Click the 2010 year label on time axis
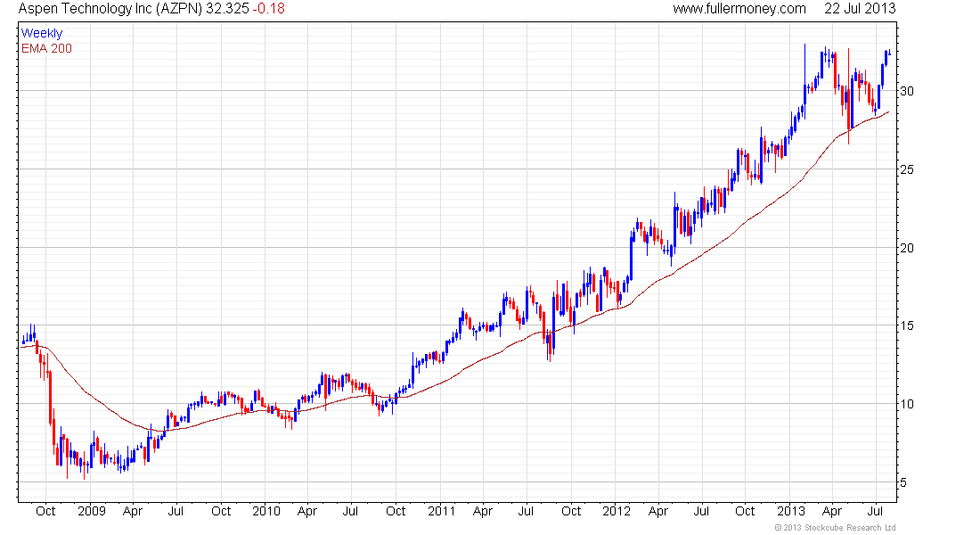980x535 pixels. pos(265,511)
